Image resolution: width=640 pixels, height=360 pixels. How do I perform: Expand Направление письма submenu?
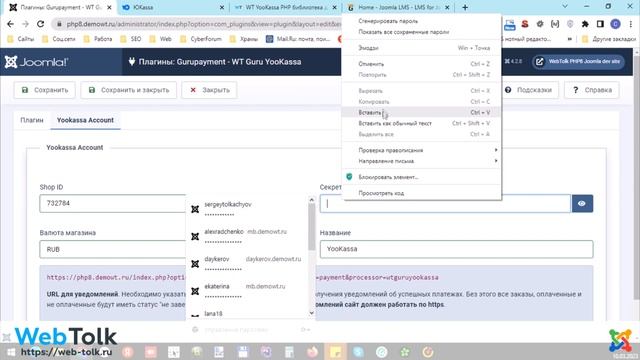tap(421, 161)
